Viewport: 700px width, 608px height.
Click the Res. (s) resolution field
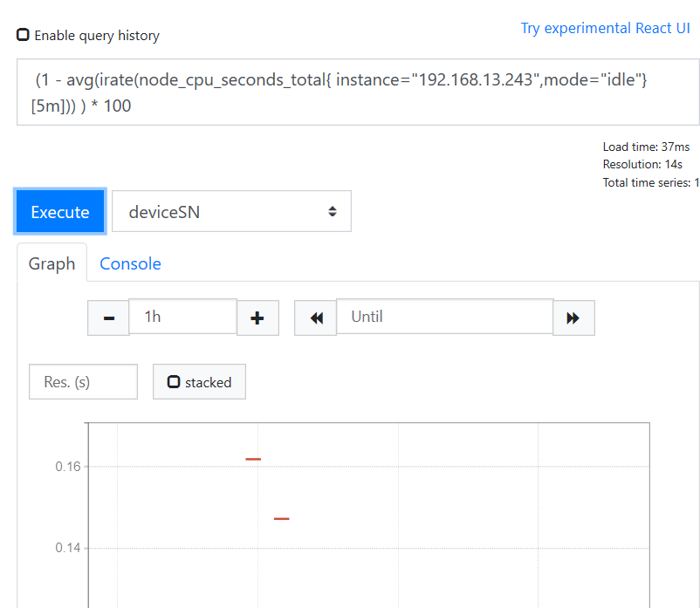83,382
